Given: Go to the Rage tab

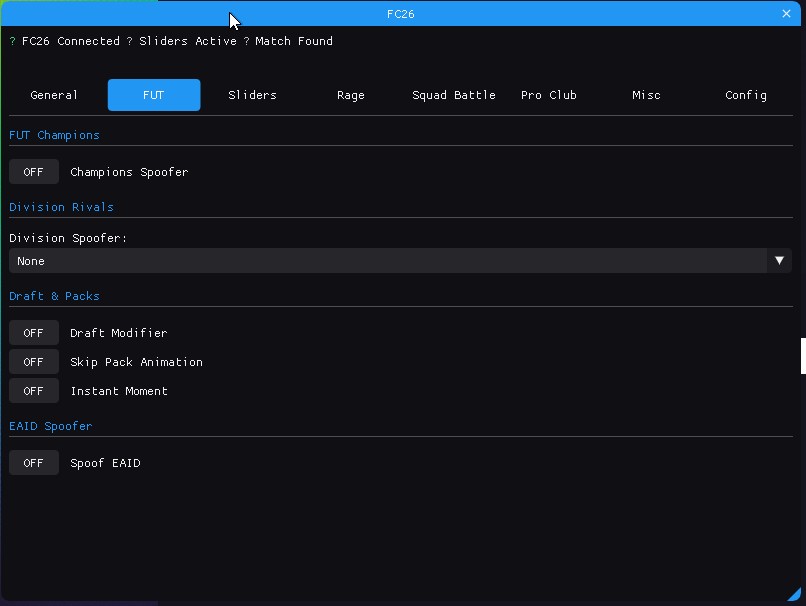Looking at the screenshot, I should (351, 95).
